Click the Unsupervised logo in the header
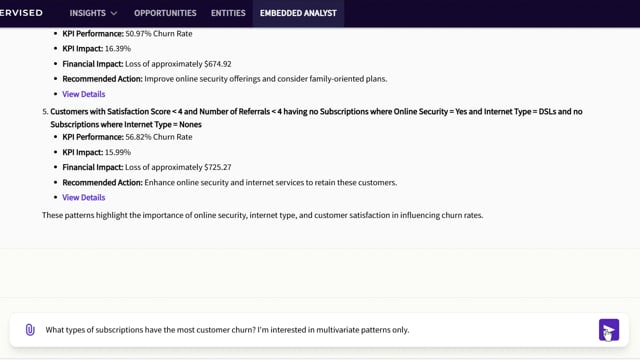Image resolution: width=640 pixels, height=360 pixels. tap(21, 13)
